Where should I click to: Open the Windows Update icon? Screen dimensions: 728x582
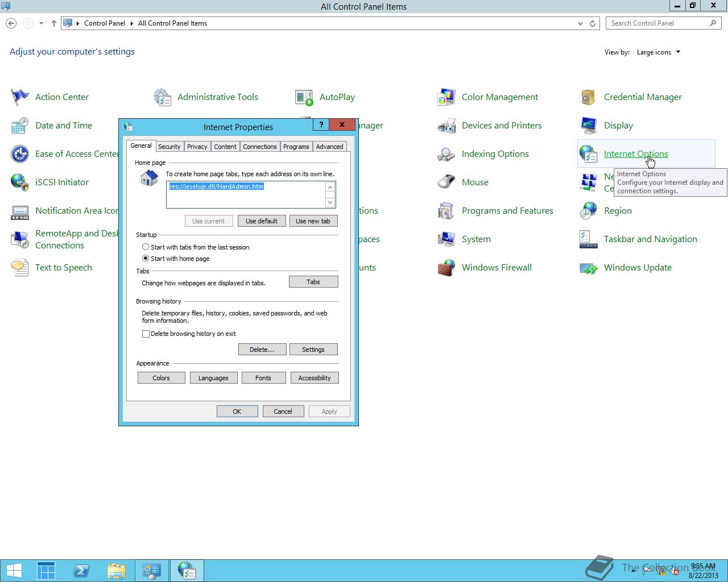[x=589, y=268]
